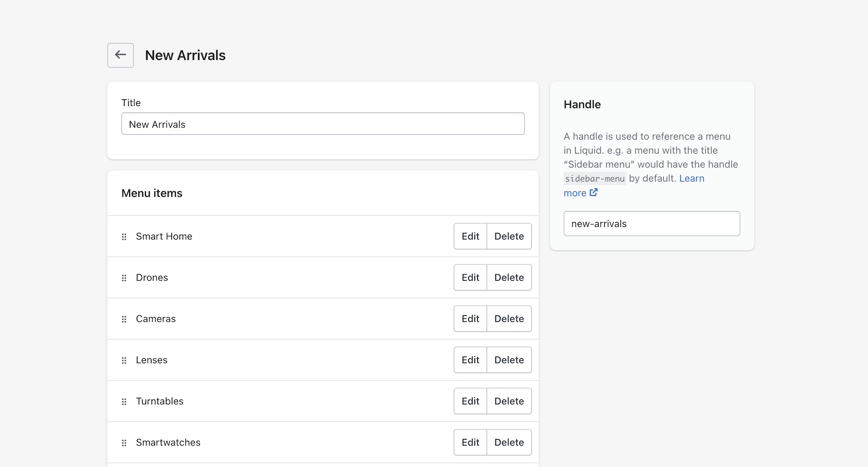
Task: Edit the Smart Home menu item
Action: pos(470,236)
